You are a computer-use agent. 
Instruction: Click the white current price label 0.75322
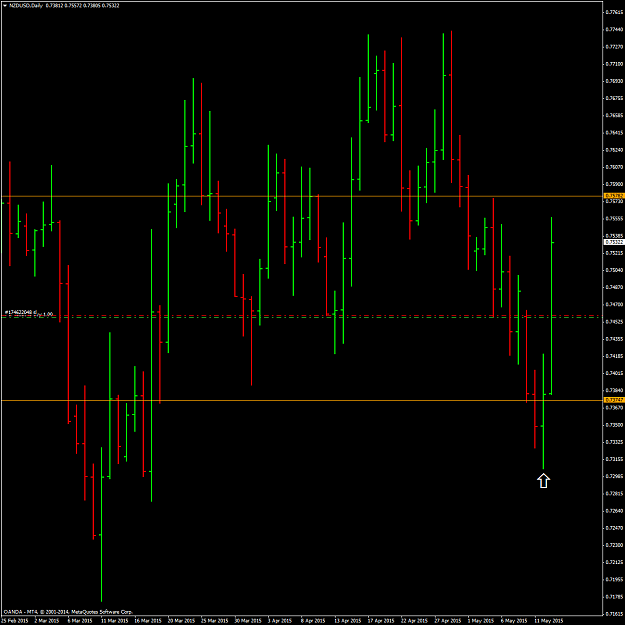(614, 242)
